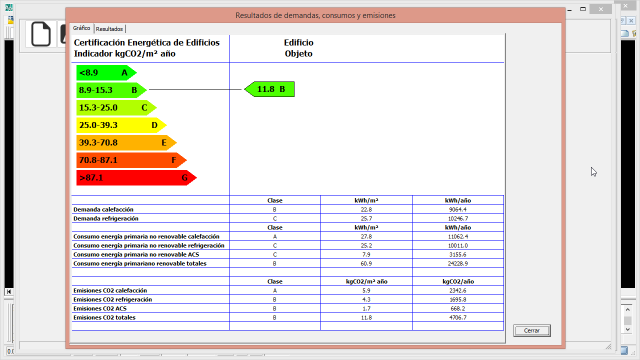Screen dimensions: 640x360
Task: Click the 'kgCO2/m² año' table column header
Action: [x=366, y=282]
